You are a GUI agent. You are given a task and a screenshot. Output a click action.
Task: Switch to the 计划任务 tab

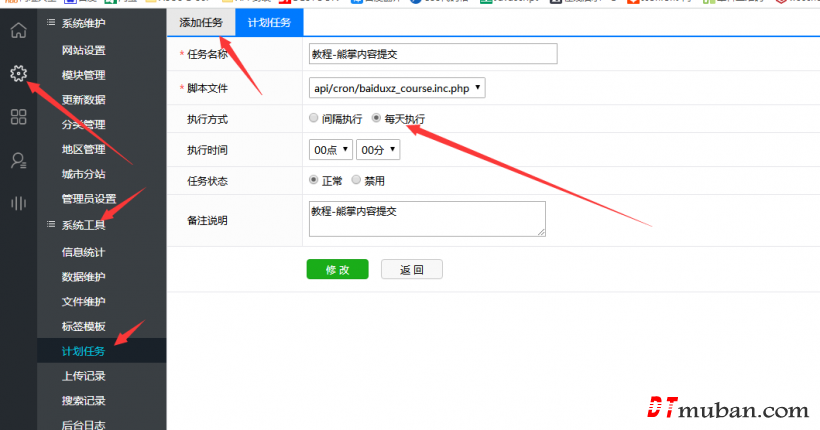[x=269, y=23]
